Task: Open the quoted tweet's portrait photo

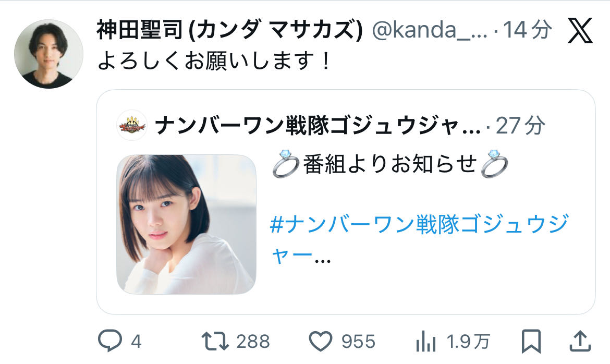Action: 186,224
